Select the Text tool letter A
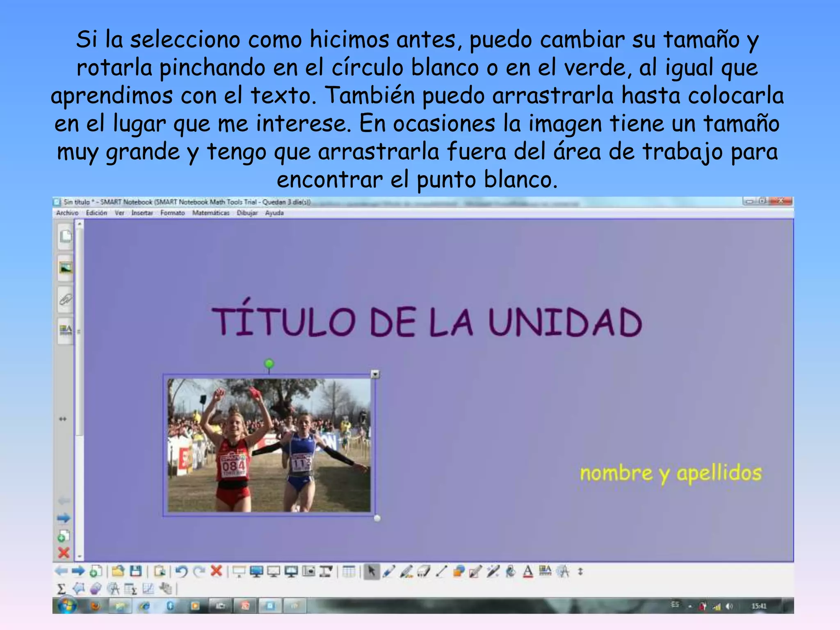Screen dimensions: 840x630 pos(528,571)
